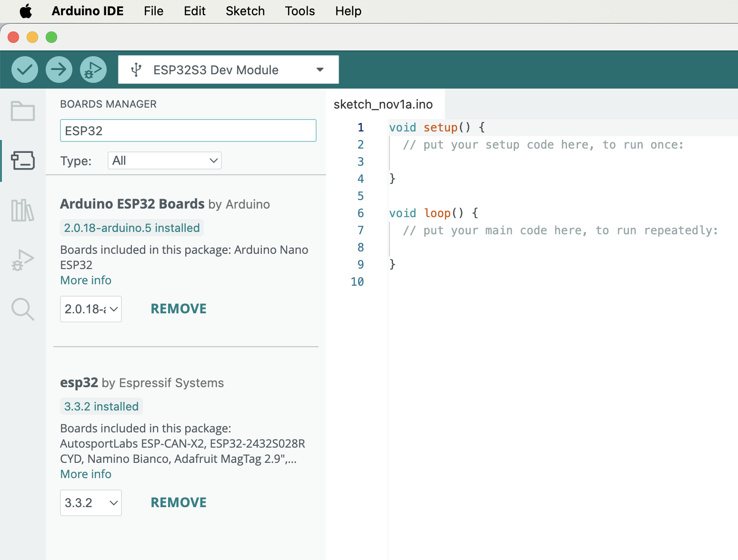This screenshot has width=738, height=560.
Task: Select the sketch_nov1a.ino editor tab
Action: click(x=383, y=104)
